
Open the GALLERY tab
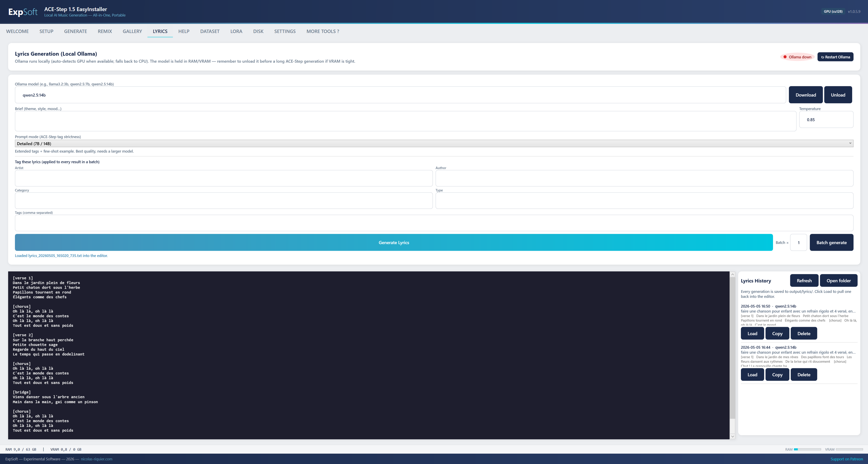tap(132, 31)
